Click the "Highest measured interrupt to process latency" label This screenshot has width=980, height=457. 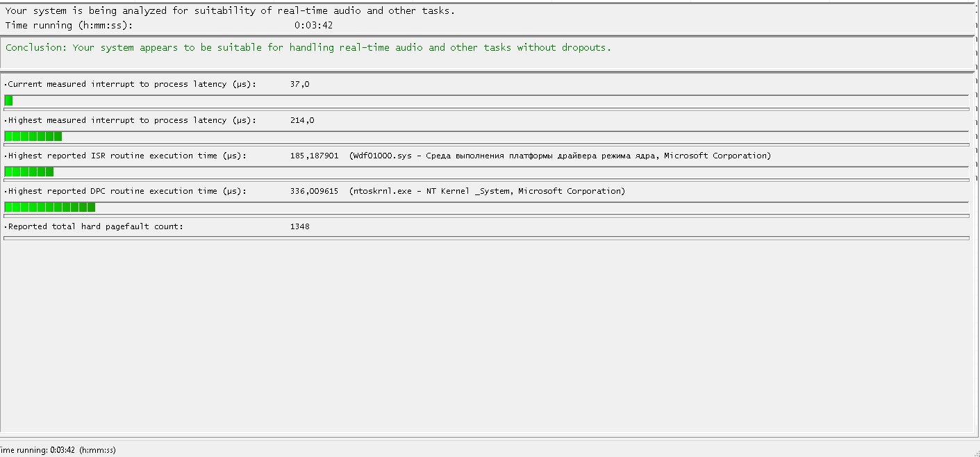click(131, 120)
